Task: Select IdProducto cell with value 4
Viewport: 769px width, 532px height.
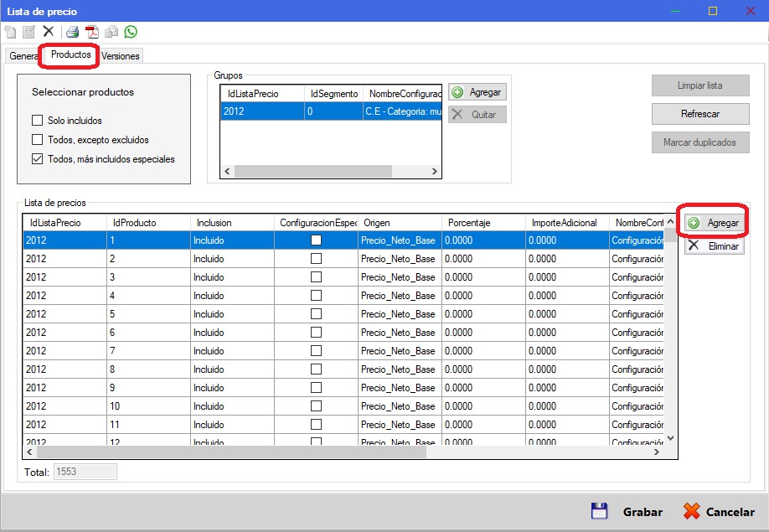Action: 148,296
